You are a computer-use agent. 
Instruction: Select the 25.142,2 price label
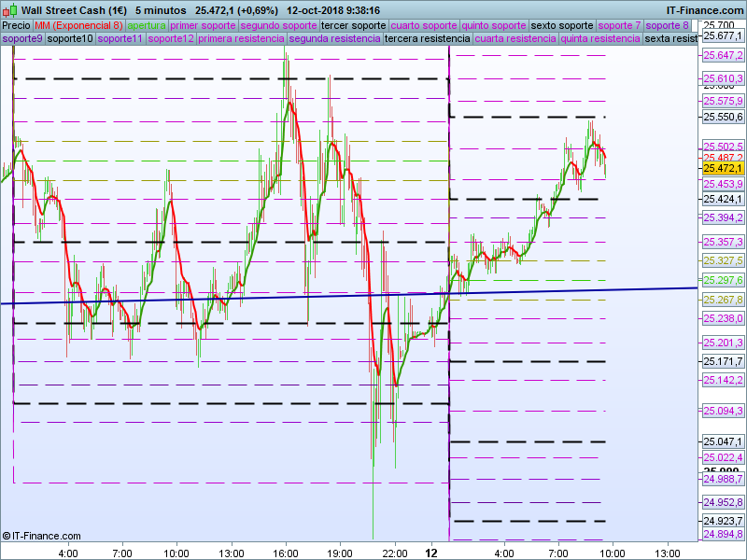(723, 380)
